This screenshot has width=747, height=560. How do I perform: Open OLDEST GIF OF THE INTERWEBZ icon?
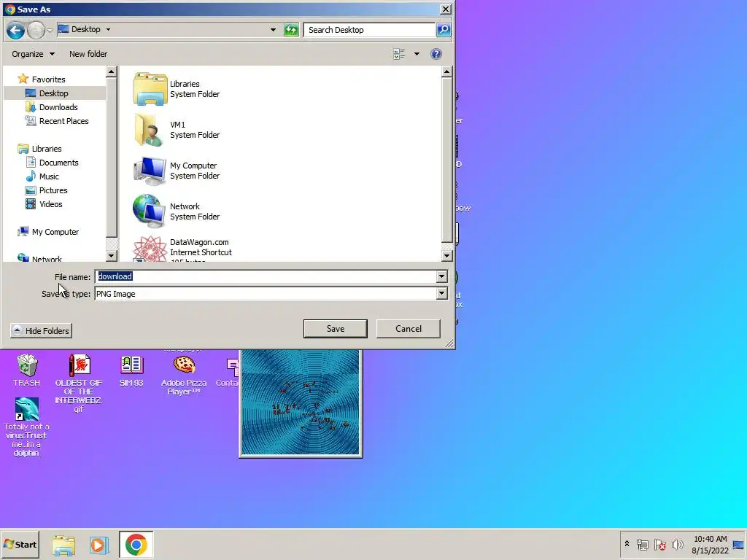pos(79,384)
